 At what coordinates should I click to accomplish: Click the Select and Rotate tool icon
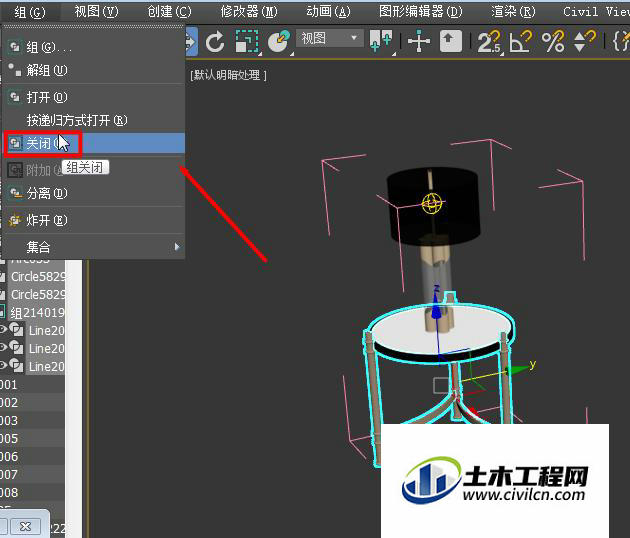click(x=215, y=41)
